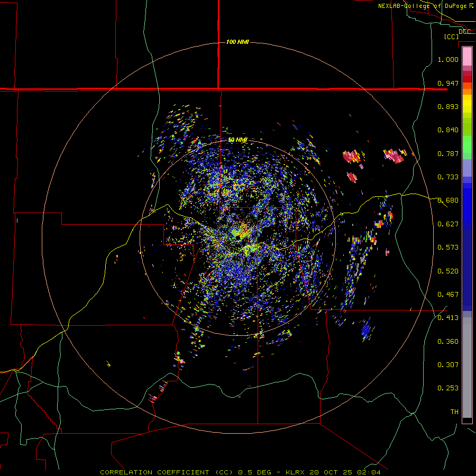
Task: Click the 1.000 color scale value
Action: tap(448, 59)
